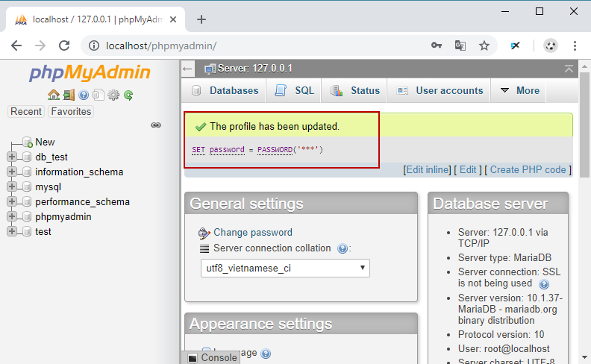Image resolution: width=591 pixels, height=364 pixels.
Task: Reload the page in browser
Action: click(64, 45)
